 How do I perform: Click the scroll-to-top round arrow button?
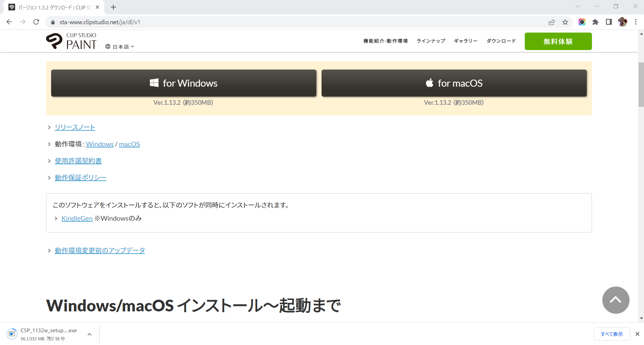pyautogui.click(x=615, y=300)
